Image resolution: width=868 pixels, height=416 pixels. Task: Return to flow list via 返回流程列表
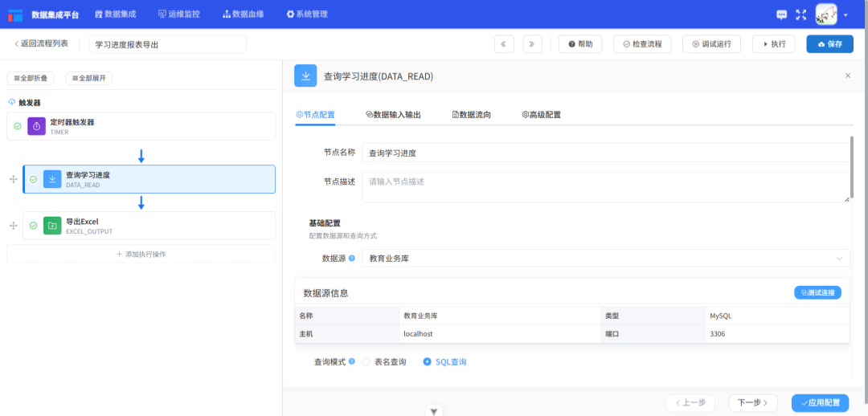(41, 43)
